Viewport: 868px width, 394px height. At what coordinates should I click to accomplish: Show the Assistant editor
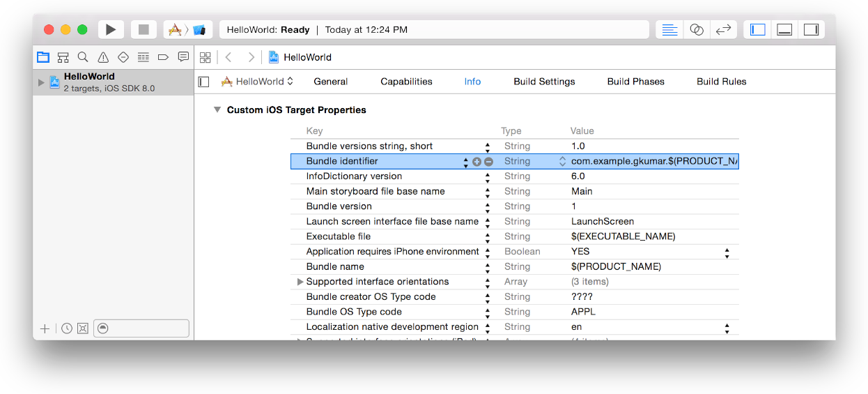697,29
